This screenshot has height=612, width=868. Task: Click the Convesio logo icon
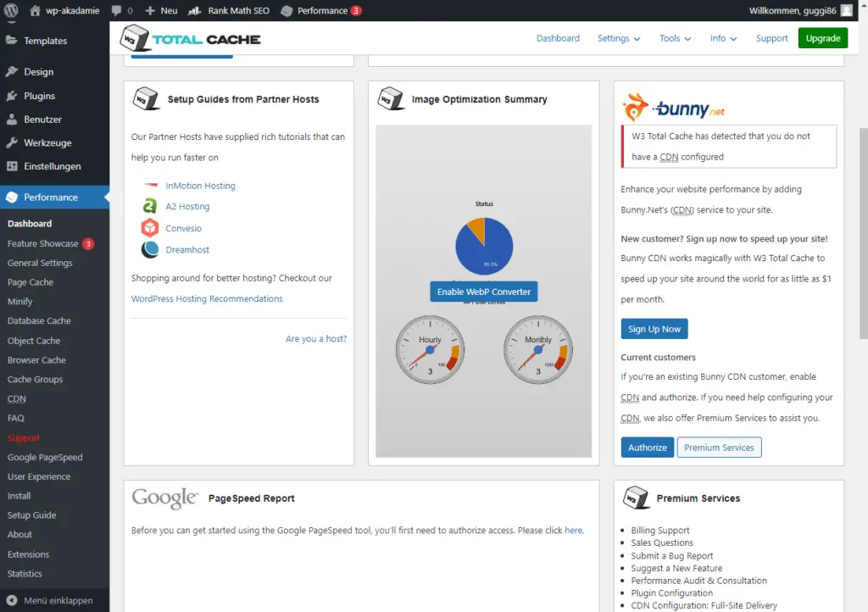[149, 227]
